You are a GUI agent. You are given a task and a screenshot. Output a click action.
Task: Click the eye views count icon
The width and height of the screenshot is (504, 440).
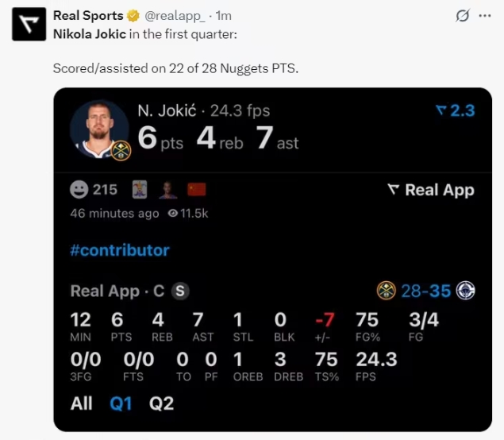point(174,214)
